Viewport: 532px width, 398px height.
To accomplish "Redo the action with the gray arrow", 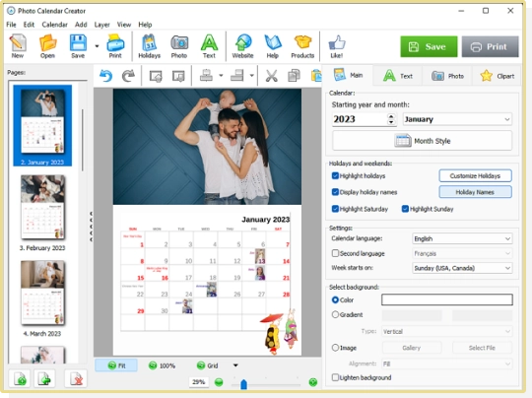I will click(128, 75).
